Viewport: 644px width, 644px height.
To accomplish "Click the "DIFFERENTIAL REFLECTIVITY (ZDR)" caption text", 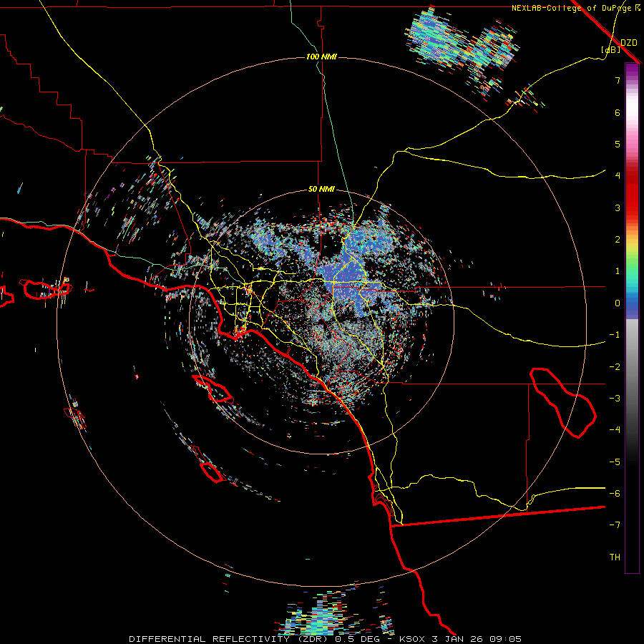I will coord(230,639).
